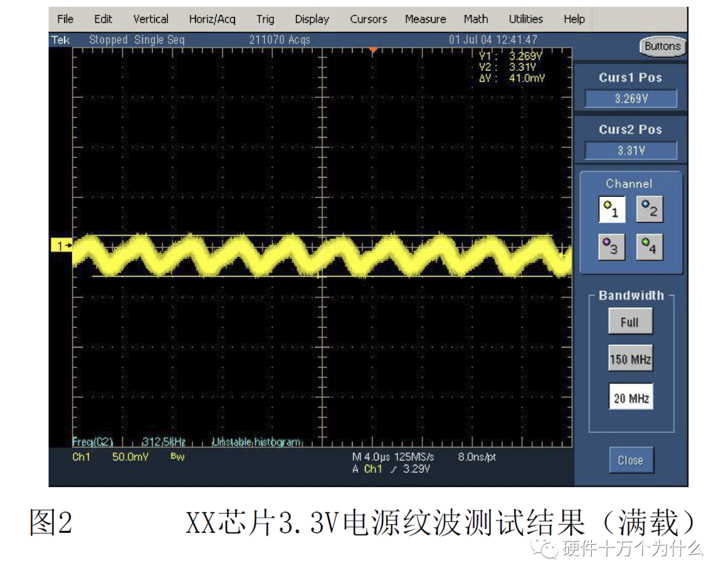Click the Ch1 50.0mV scale readout
728x580 pixels.
point(110,457)
